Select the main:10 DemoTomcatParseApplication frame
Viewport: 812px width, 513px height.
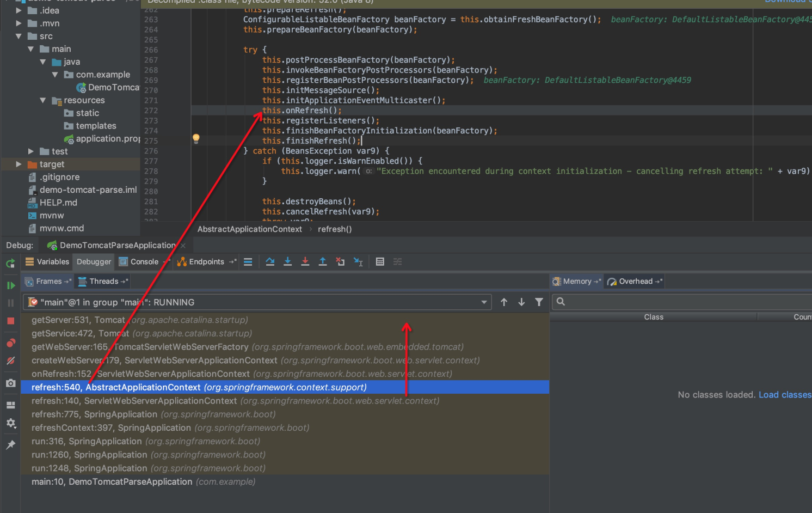click(x=285, y=481)
